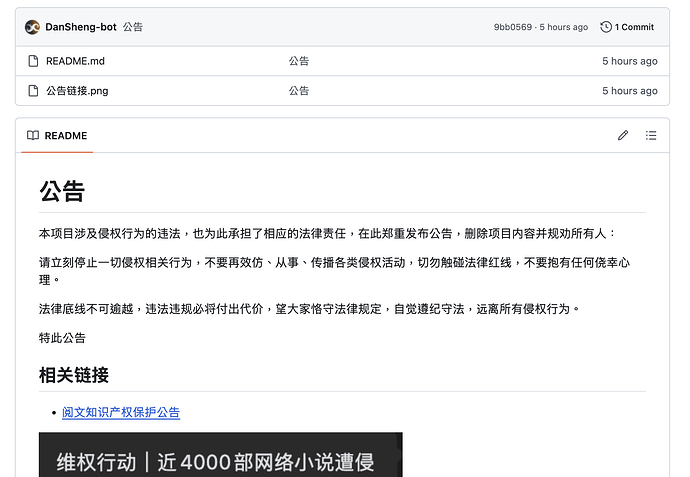Click the paragraph starting 本项目涉及侵权行为
690x477 pixels.
(x=327, y=234)
